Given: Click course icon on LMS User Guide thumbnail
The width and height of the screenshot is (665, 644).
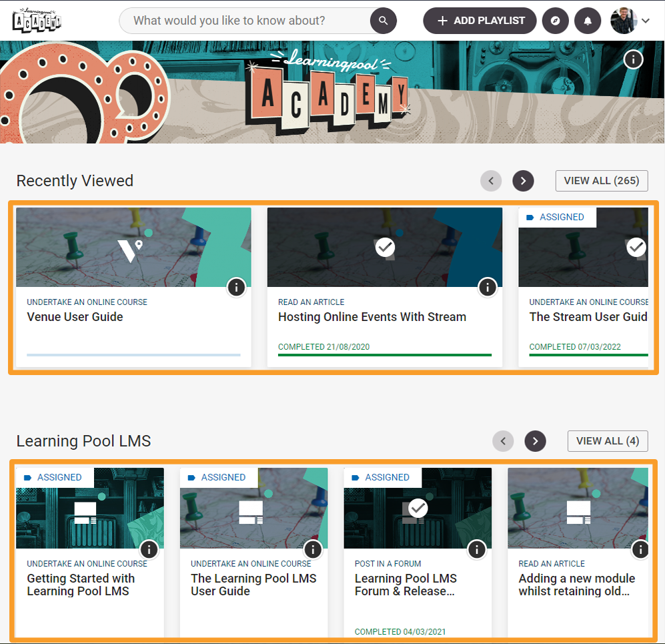Looking at the screenshot, I should click(x=251, y=513).
